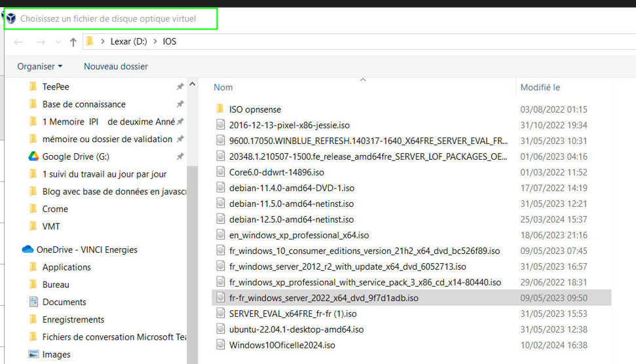The image size is (636, 364).
Task: Open the Documents folder in sidebar
Action: click(x=64, y=302)
